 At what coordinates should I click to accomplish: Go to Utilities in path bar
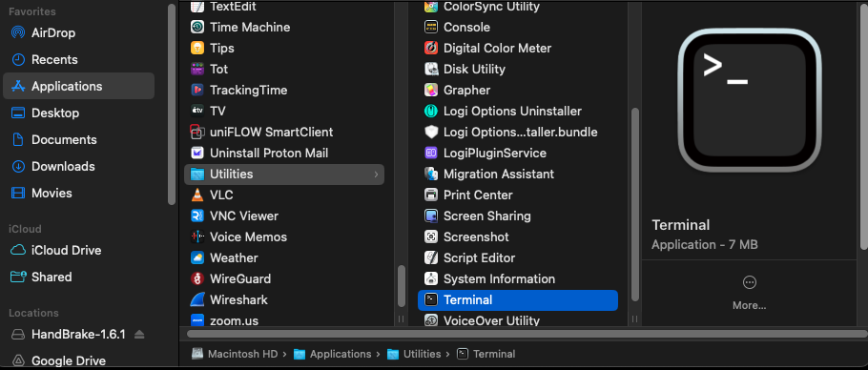point(415,354)
